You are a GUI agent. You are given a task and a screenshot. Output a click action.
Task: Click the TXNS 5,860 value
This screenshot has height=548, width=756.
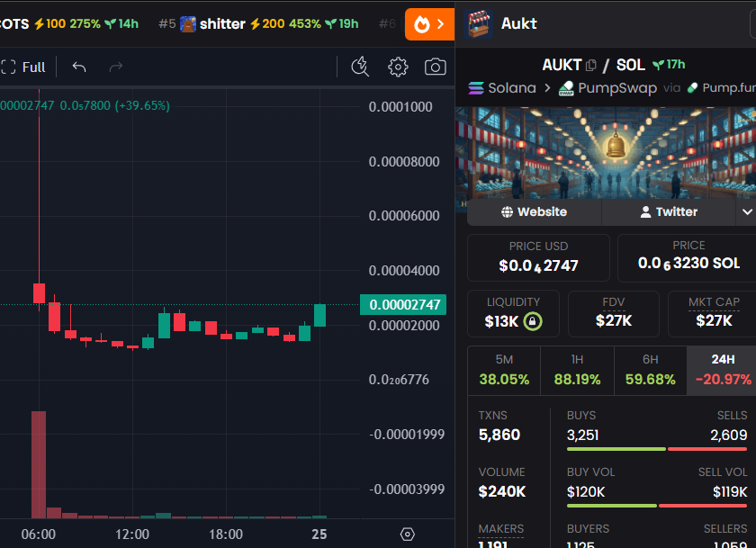click(499, 435)
